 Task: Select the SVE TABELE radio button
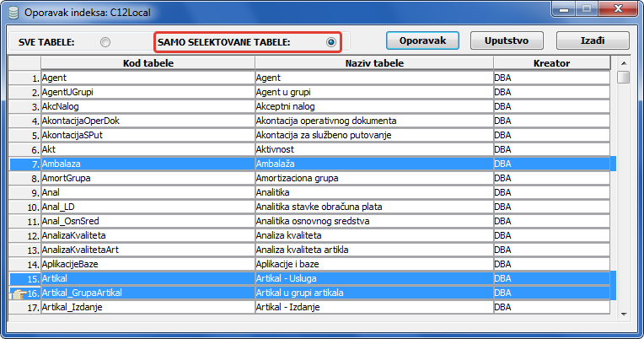[x=105, y=41]
